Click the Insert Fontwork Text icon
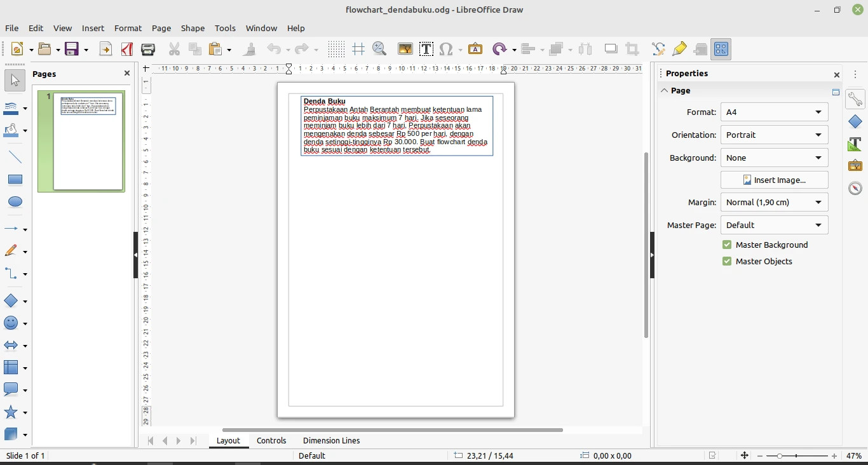 coord(475,49)
